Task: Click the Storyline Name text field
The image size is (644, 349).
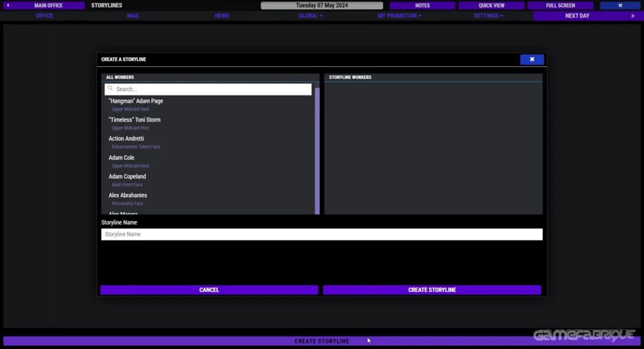Action: [x=321, y=234]
